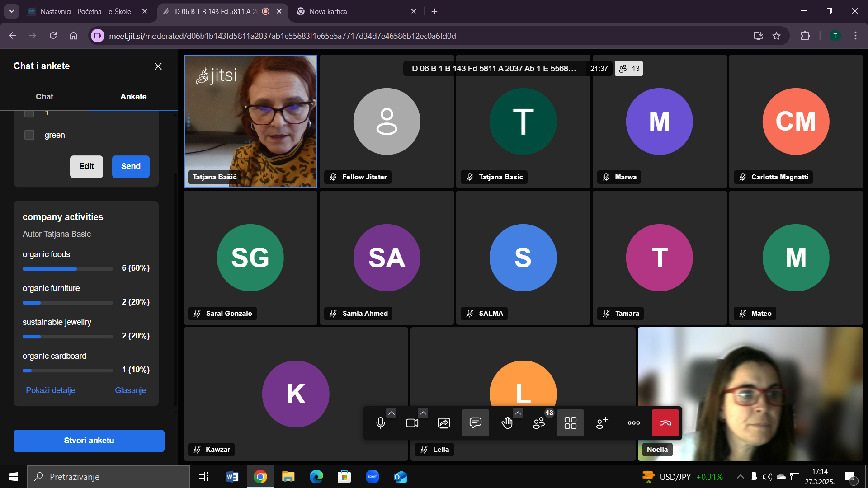Click Pokaži detalje link
The image size is (868, 488).
51,390
